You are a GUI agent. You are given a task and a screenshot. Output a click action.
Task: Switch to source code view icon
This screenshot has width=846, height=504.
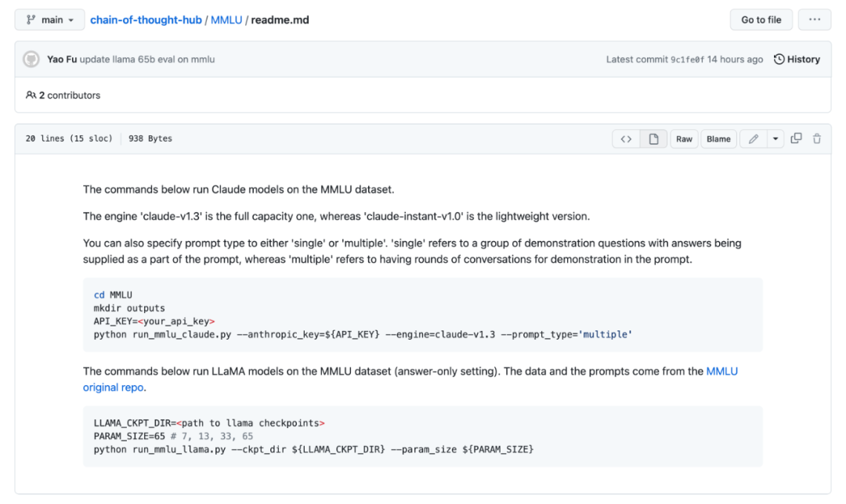coord(626,139)
